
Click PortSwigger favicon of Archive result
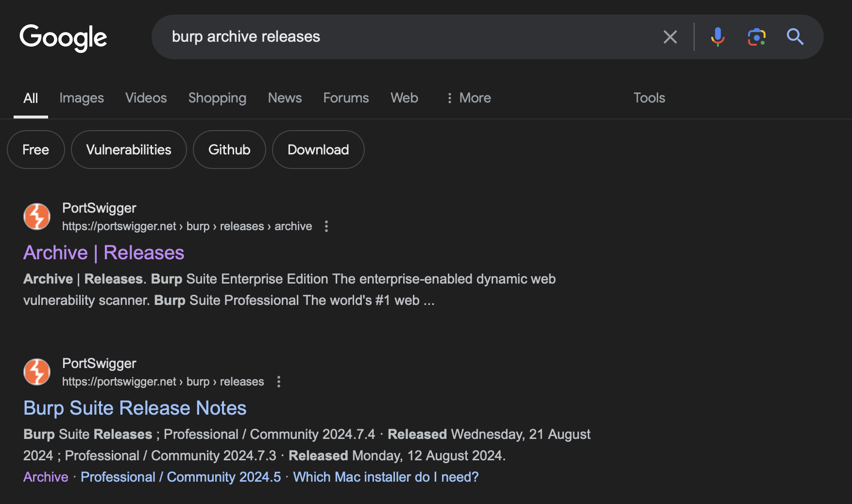(37, 217)
